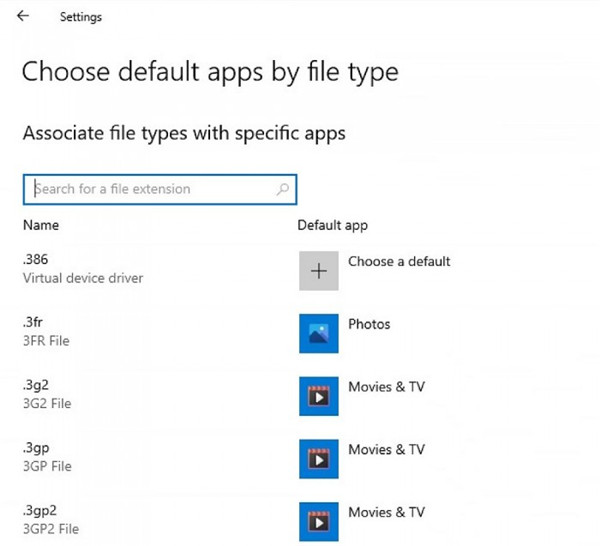Image resolution: width=600 pixels, height=546 pixels.
Task: Open the Movies & TV label beside .3g2
Action: [386, 387]
